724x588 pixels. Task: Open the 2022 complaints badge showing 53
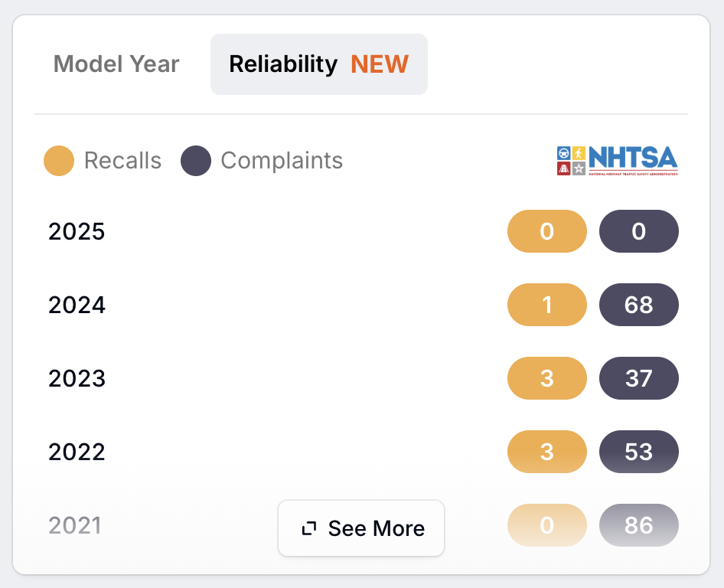coord(639,451)
